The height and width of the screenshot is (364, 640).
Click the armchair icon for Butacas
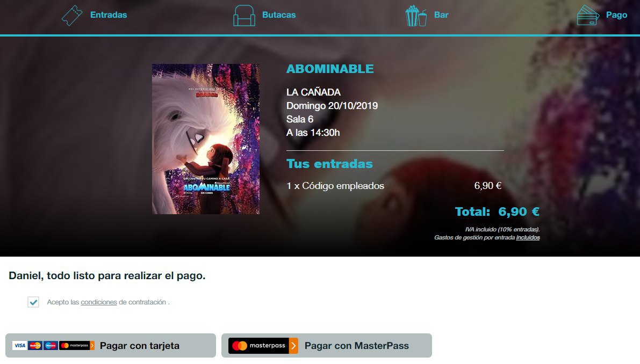click(x=244, y=16)
